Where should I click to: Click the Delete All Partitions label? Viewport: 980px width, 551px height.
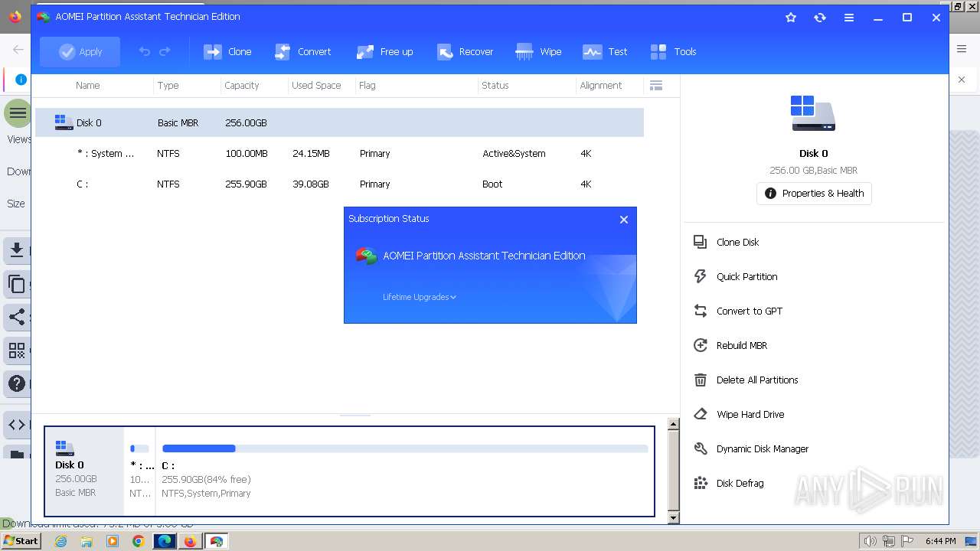tap(757, 380)
